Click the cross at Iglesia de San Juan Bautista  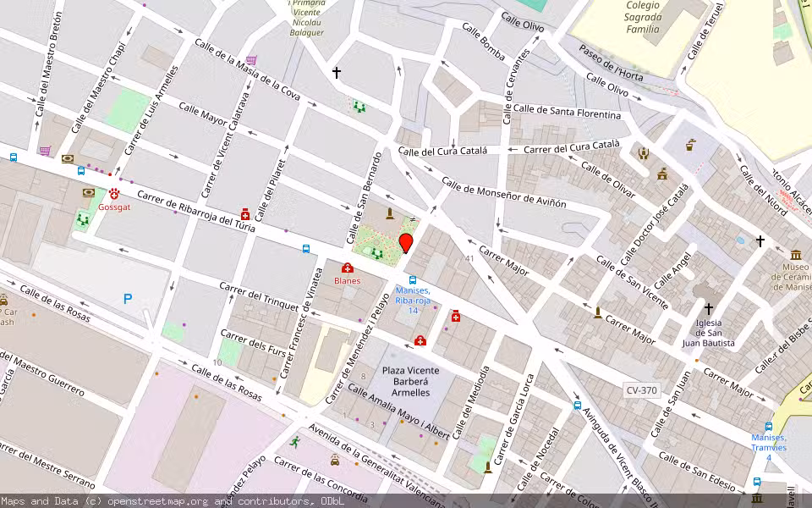(x=709, y=308)
